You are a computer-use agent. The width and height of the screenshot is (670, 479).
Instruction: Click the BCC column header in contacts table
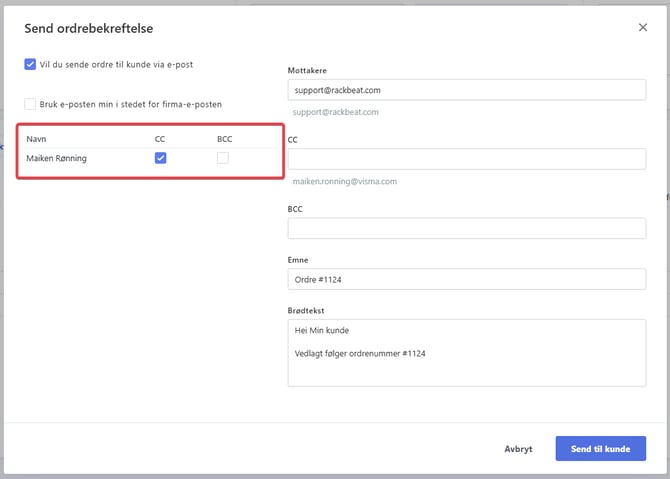224,138
